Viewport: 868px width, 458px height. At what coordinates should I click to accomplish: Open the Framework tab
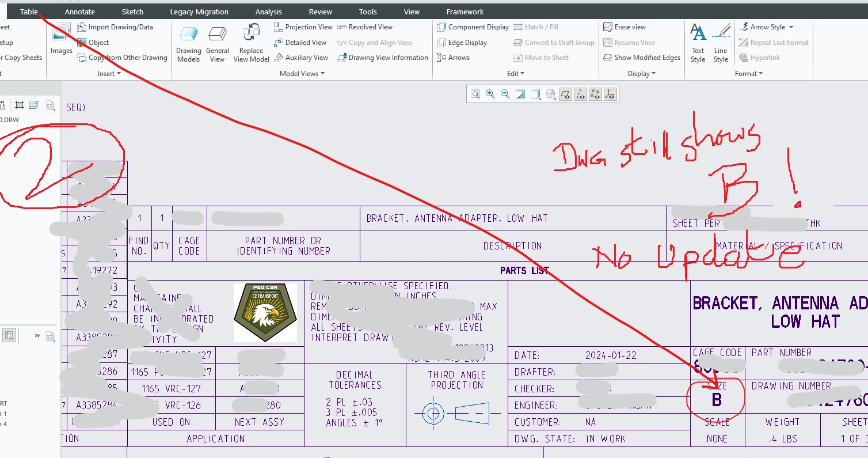coord(465,12)
